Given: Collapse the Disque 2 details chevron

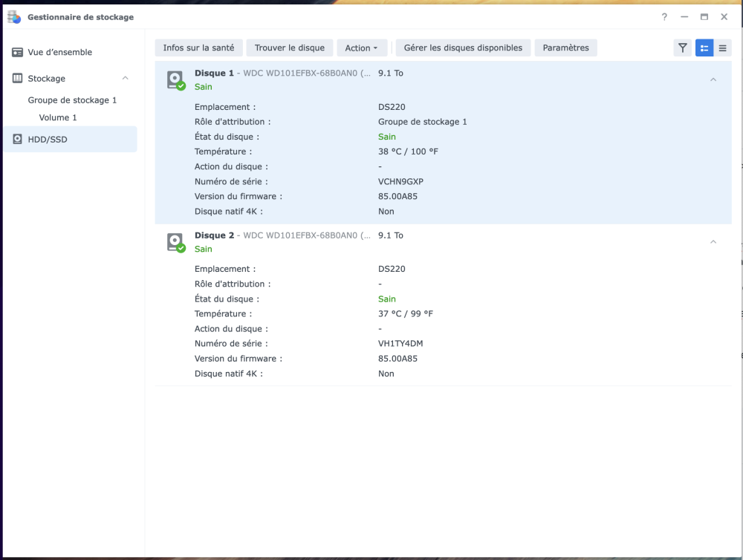Looking at the screenshot, I should (713, 241).
